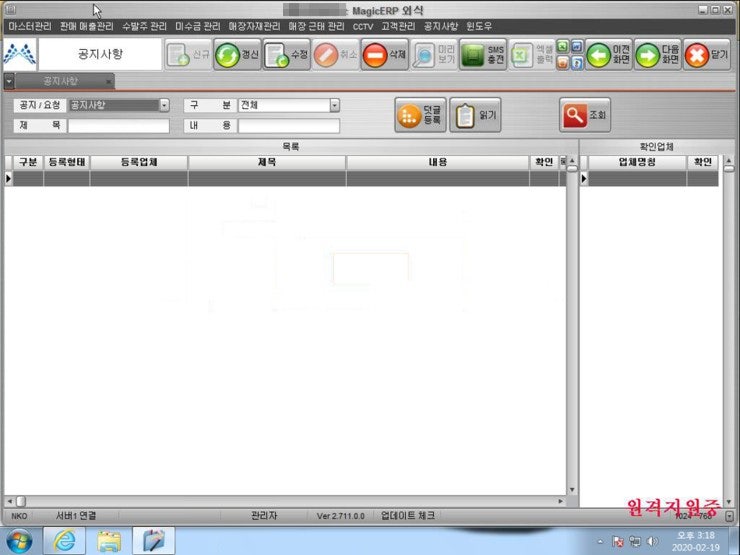Click the small orange PowerPoint icon
This screenshot has height=555, width=740.
click(x=562, y=63)
